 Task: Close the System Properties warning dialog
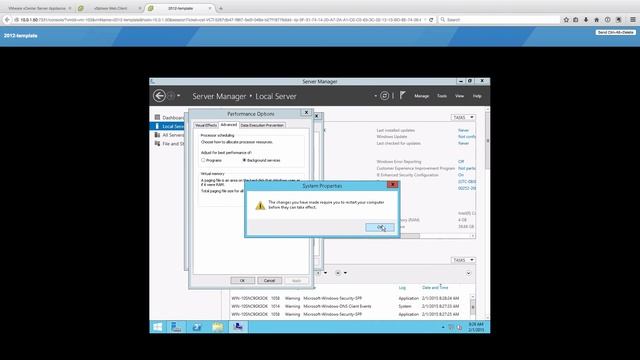[392, 184]
